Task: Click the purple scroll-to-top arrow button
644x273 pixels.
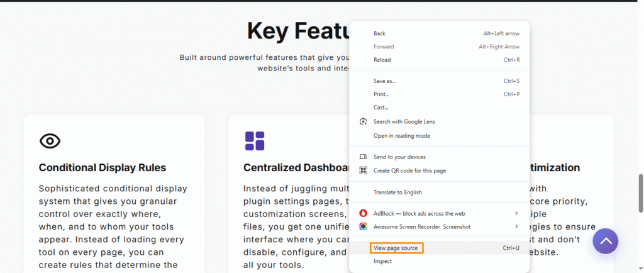Action: click(x=606, y=242)
